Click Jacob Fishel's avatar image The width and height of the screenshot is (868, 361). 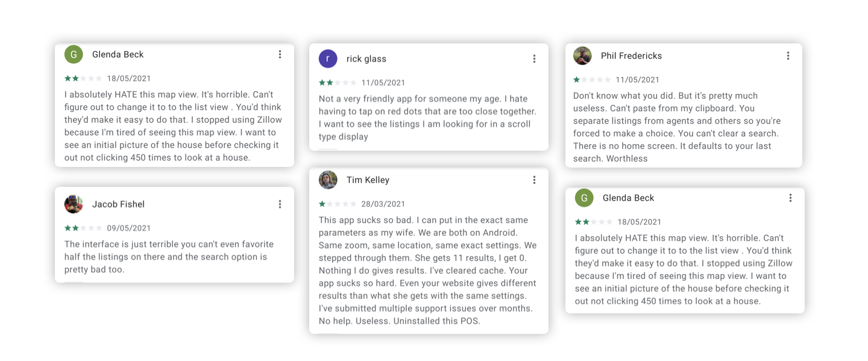click(x=73, y=204)
